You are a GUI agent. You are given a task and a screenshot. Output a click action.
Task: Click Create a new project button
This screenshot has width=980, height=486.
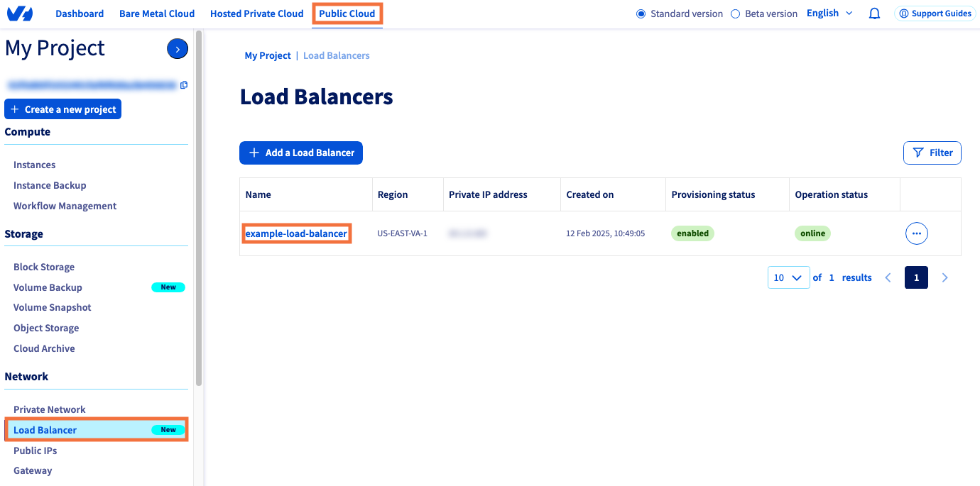pos(62,109)
